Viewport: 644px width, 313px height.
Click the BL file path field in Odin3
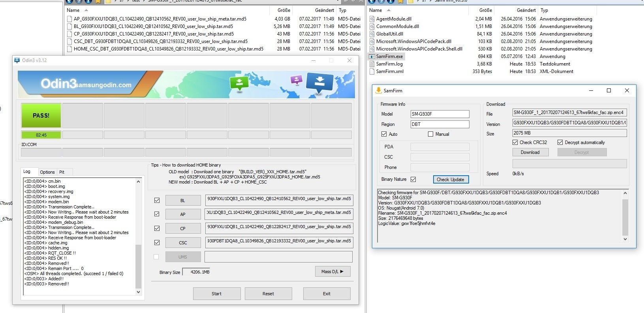click(x=279, y=199)
